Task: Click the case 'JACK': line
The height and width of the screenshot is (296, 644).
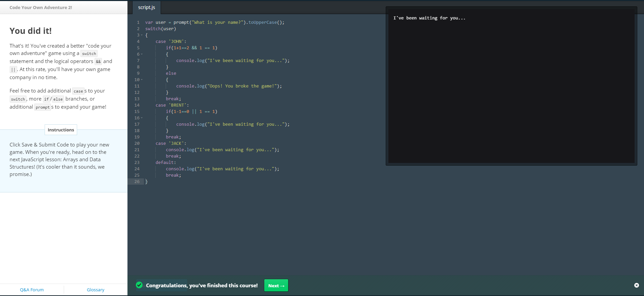Action: 171,143
